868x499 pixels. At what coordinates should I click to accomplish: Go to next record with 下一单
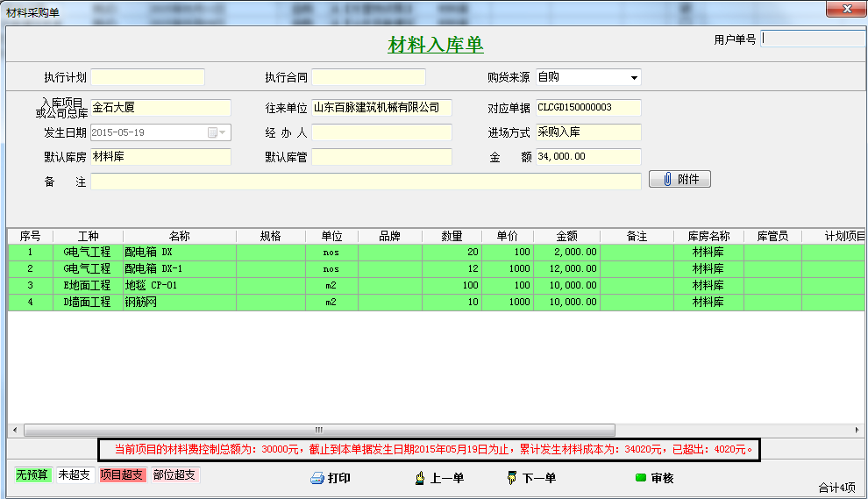pos(530,478)
